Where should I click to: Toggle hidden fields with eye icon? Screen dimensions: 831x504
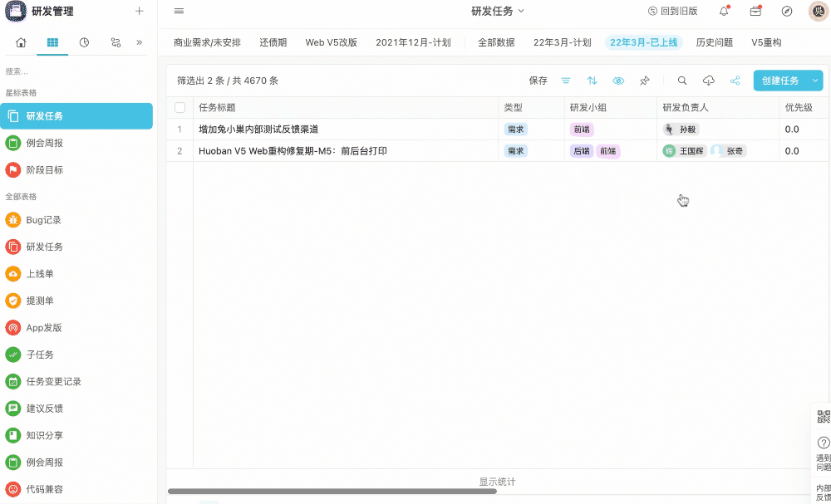[x=618, y=81]
